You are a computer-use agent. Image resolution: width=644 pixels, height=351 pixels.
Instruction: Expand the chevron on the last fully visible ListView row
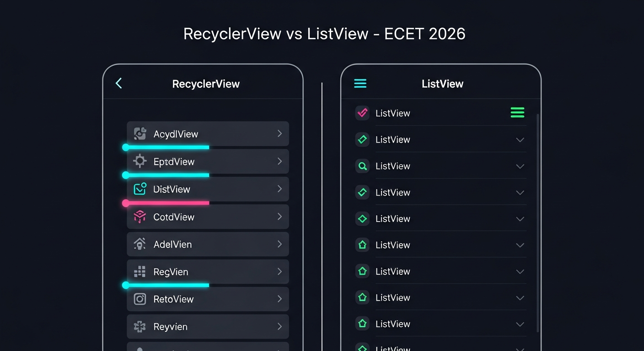pyautogui.click(x=520, y=324)
